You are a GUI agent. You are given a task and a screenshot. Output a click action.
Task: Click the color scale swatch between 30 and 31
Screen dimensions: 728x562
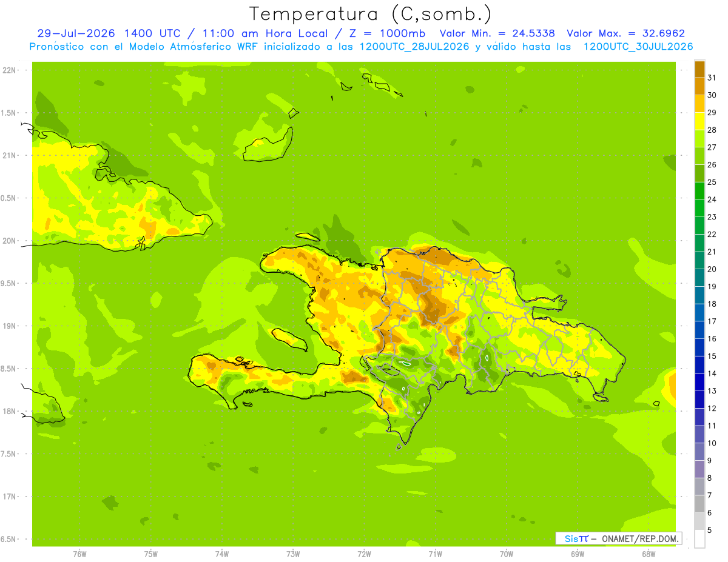[x=699, y=86]
